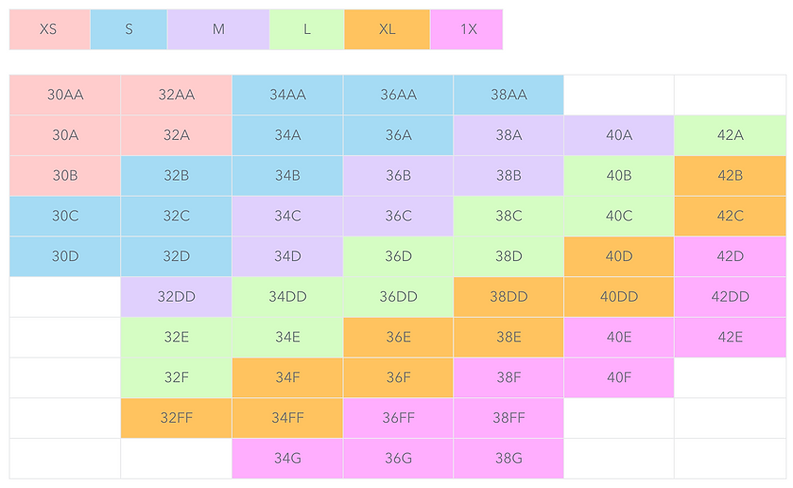Click the XS size legend swatch

point(49,29)
